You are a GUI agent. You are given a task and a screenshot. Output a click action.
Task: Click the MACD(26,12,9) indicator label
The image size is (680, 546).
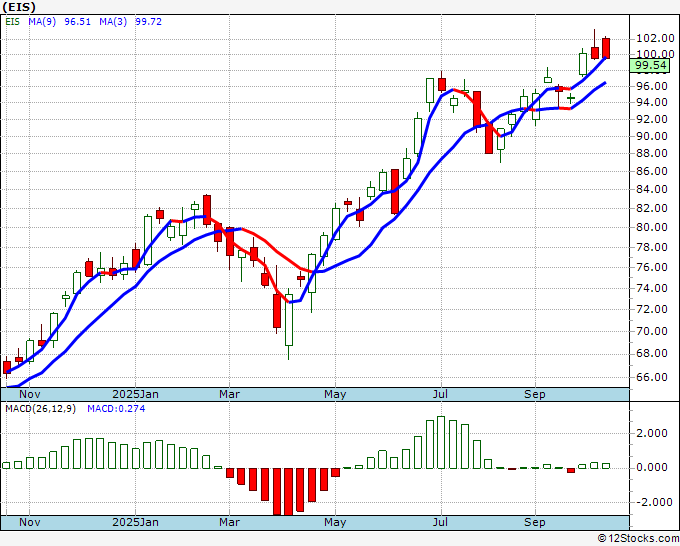40,409
